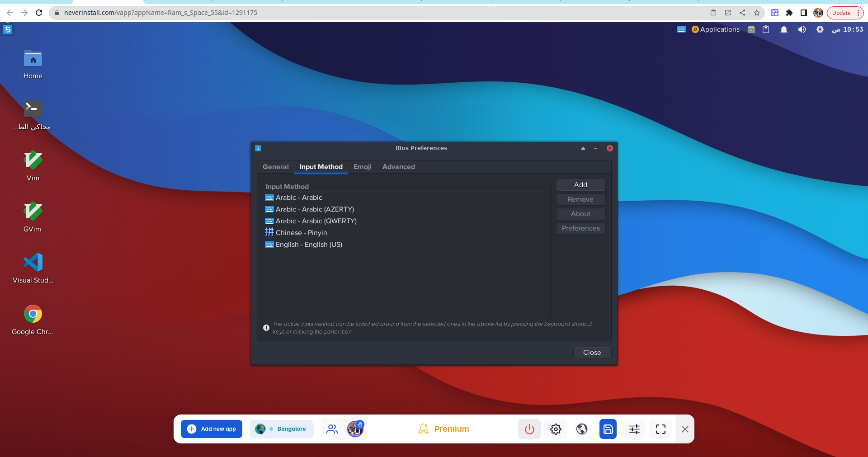The height and width of the screenshot is (457, 868).
Task: Enter fullscreen from the bottom toolbar
Action: 660,429
